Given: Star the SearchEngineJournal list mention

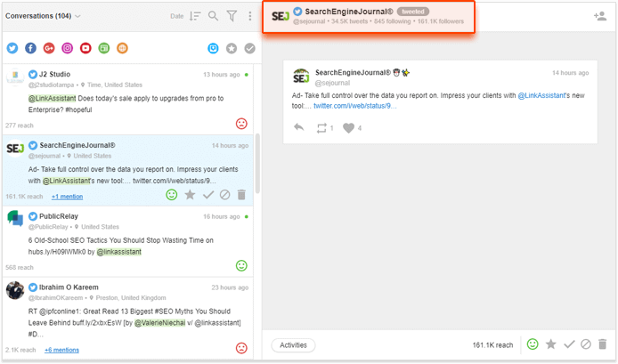Looking at the screenshot, I should coord(190,195).
